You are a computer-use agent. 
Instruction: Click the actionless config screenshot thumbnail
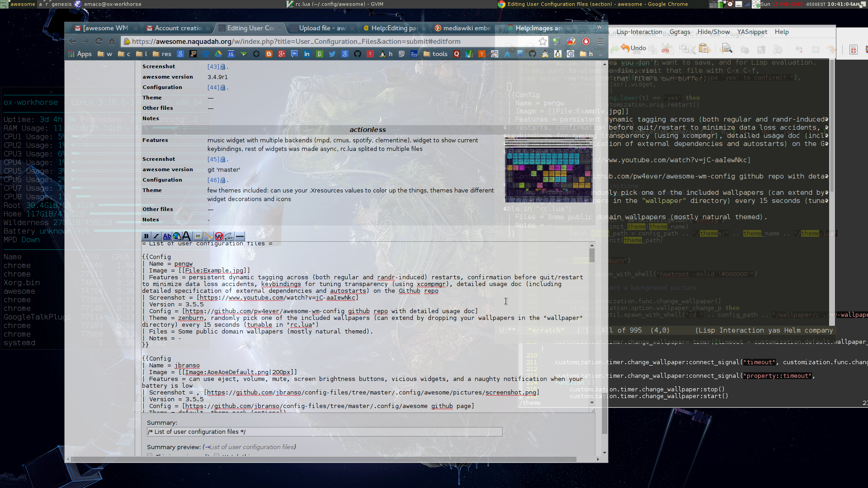(x=548, y=171)
